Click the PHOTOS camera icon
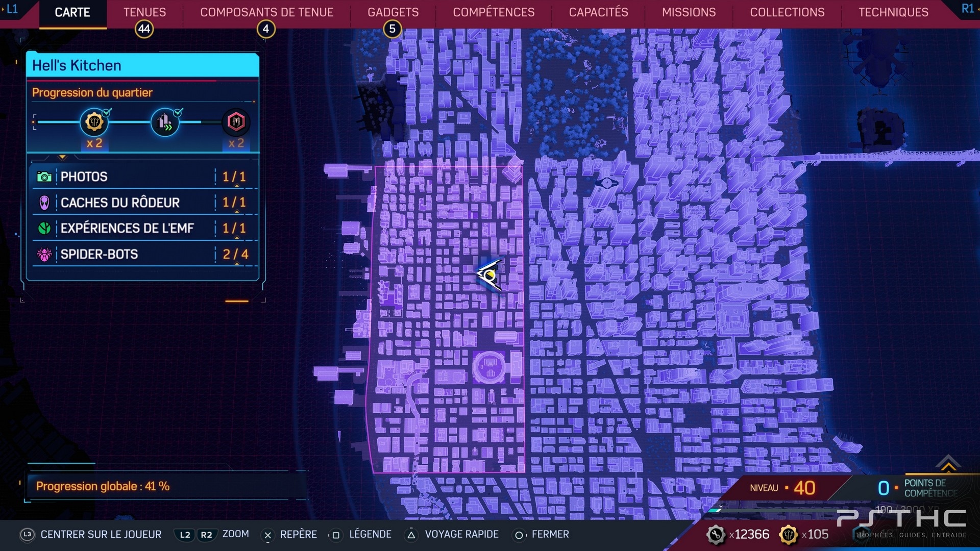Screen dimensions: 980x551 (x=44, y=177)
